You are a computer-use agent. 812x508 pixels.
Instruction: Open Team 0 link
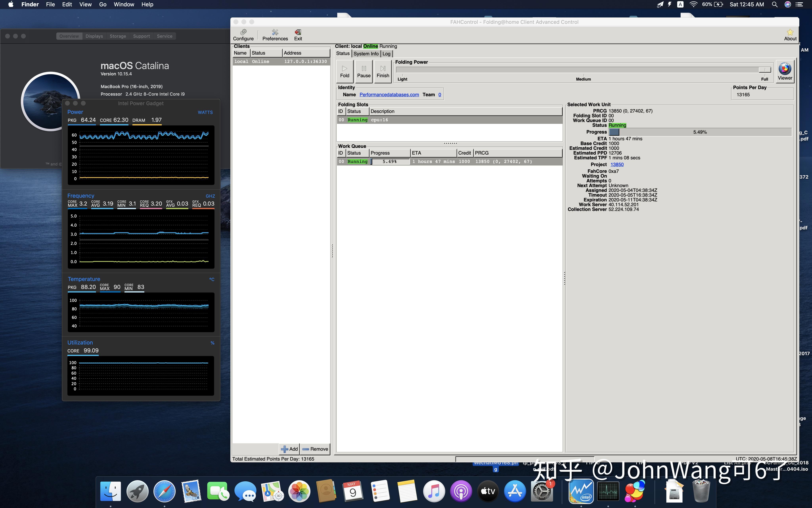440,95
